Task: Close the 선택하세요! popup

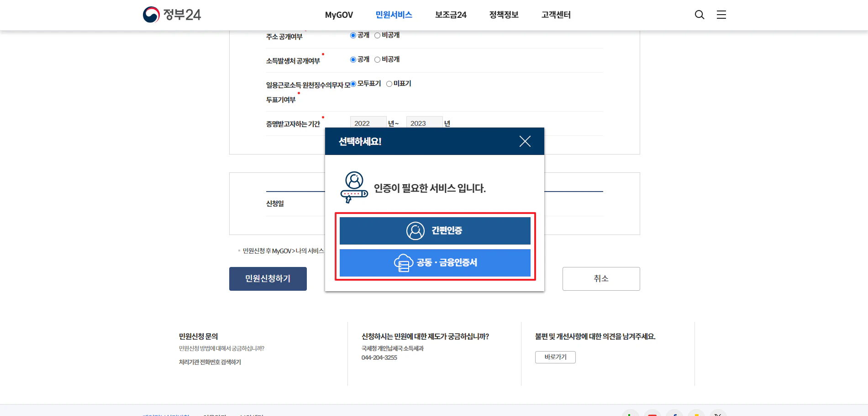Action: [x=525, y=141]
